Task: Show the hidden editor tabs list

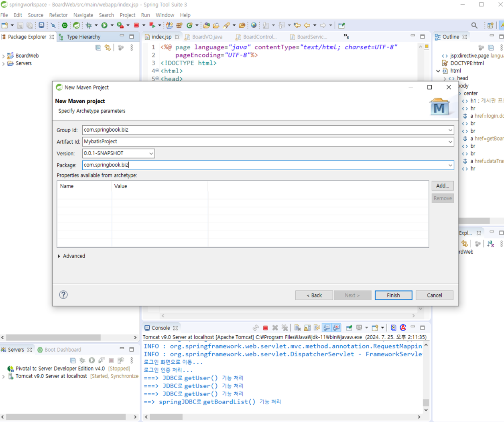Action: 346,37
